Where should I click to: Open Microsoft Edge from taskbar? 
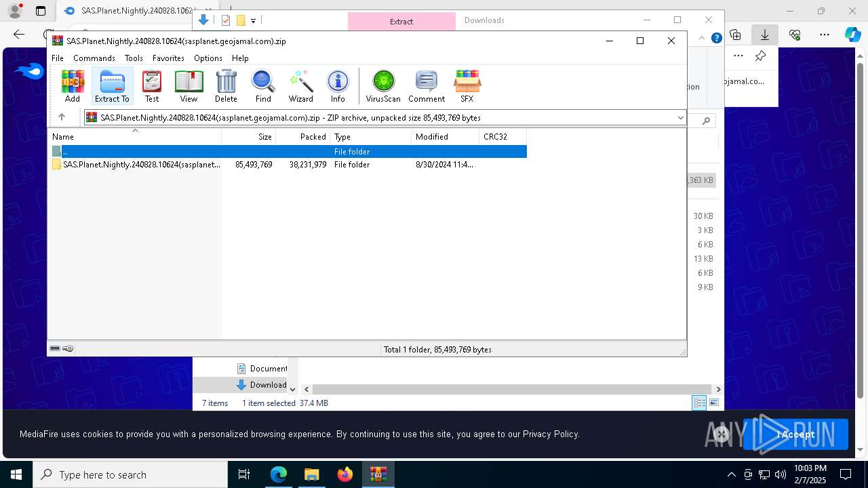click(x=279, y=474)
